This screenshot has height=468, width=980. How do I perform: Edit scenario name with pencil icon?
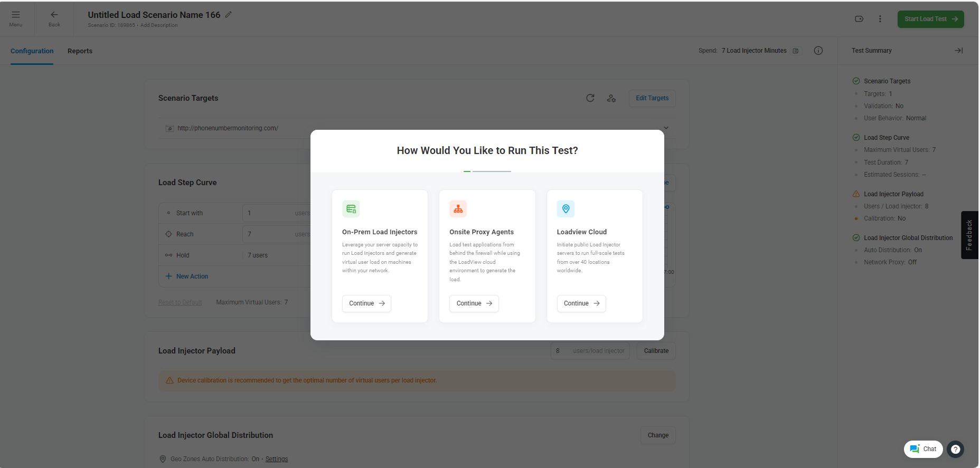229,15
